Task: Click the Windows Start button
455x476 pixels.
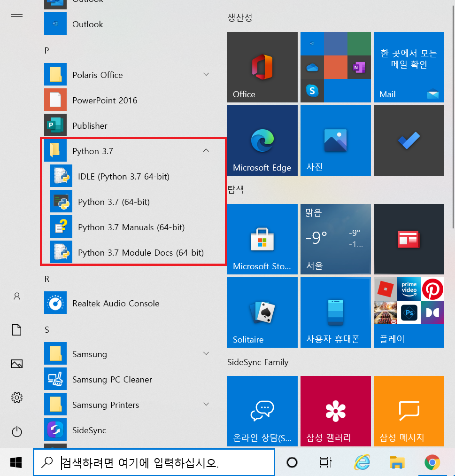Action: 16,462
